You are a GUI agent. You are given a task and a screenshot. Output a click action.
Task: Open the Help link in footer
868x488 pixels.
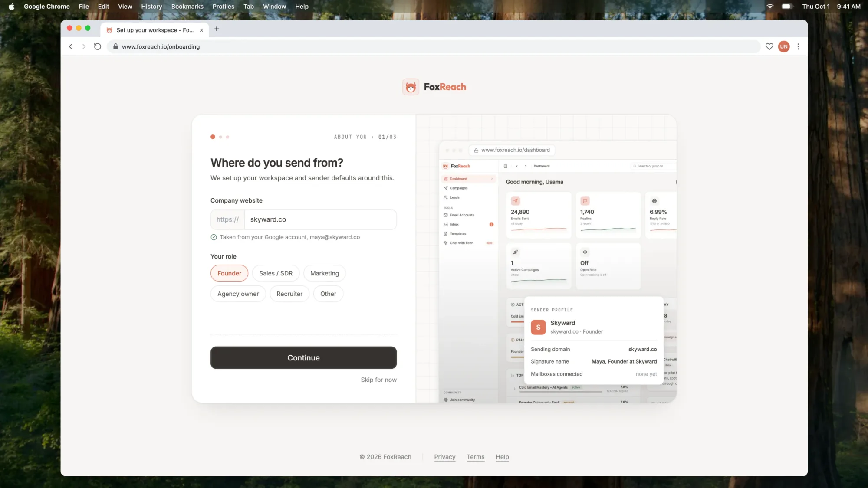(x=502, y=457)
